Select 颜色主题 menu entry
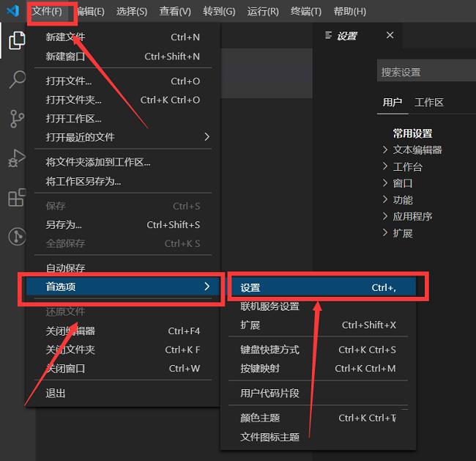The image size is (476, 461). (x=260, y=418)
